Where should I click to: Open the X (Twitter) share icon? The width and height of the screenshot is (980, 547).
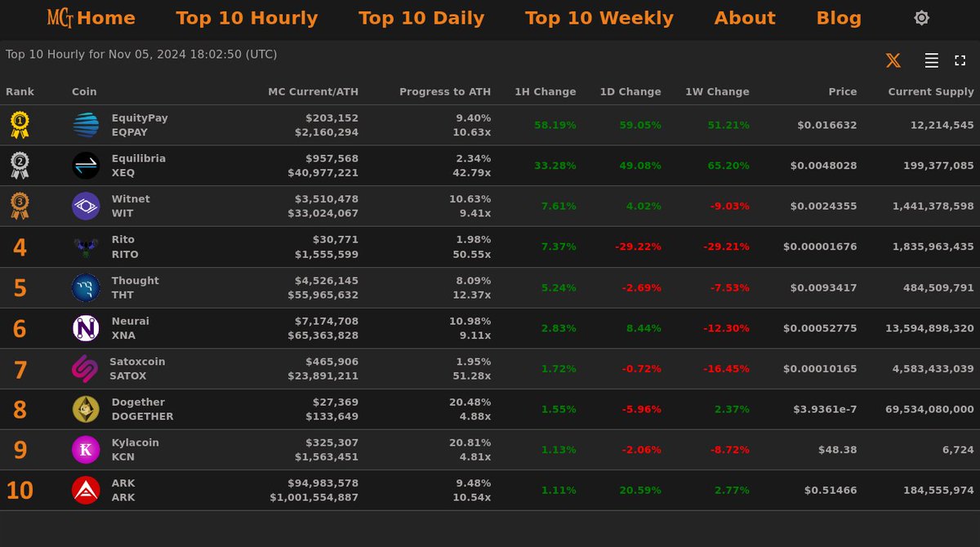tap(893, 60)
